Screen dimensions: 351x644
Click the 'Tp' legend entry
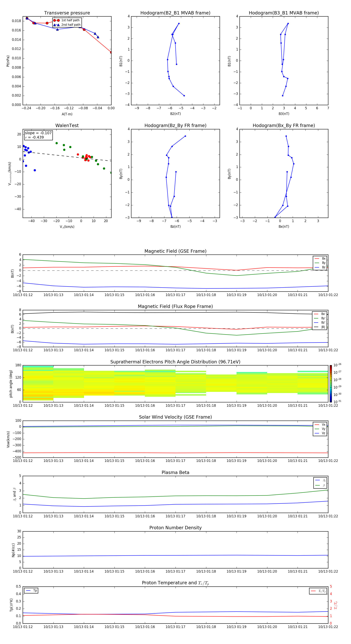(31, 591)
